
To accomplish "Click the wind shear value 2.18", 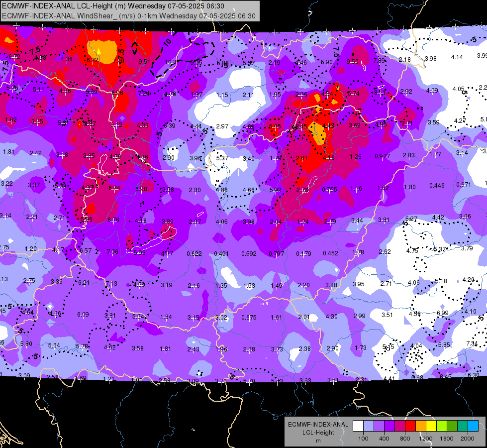I will (x=405, y=59).
